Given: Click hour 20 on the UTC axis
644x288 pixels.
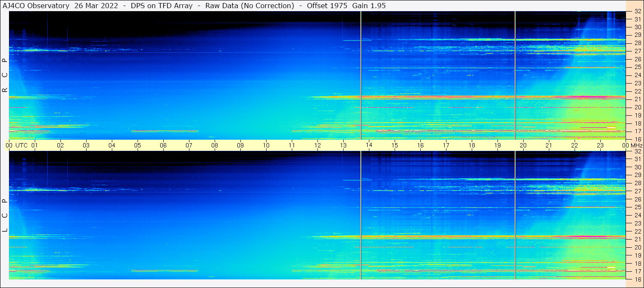Looking at the screenshot, I should click(x=523, y=145).
